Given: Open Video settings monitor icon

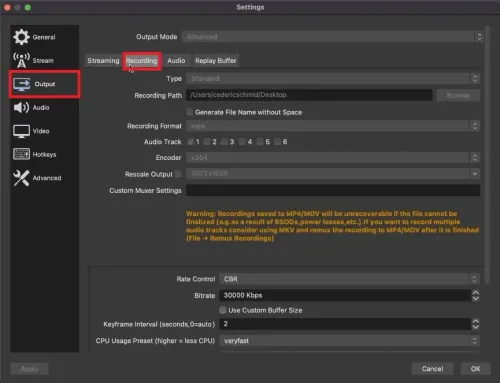Looking at the screenshot, I should coord(21,131).
